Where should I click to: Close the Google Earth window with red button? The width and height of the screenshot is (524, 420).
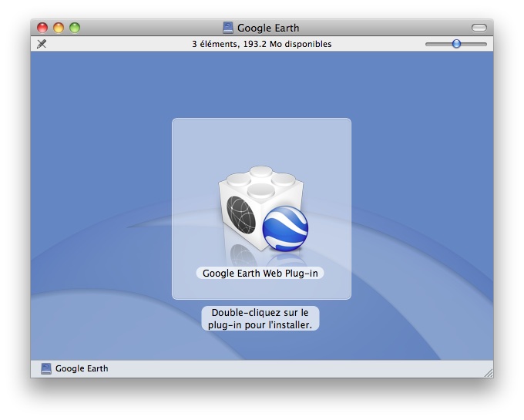[42, 28]
